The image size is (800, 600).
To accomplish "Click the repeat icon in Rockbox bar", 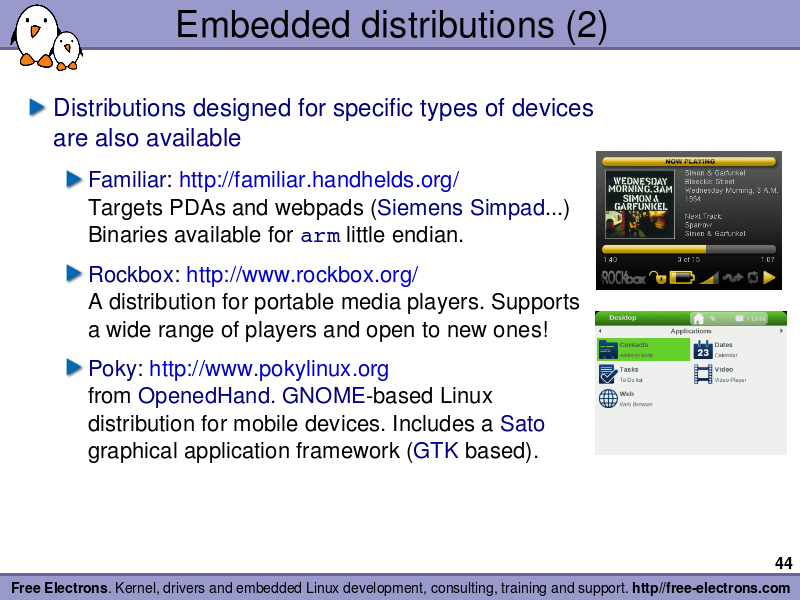I will click(x=753, y=278).
